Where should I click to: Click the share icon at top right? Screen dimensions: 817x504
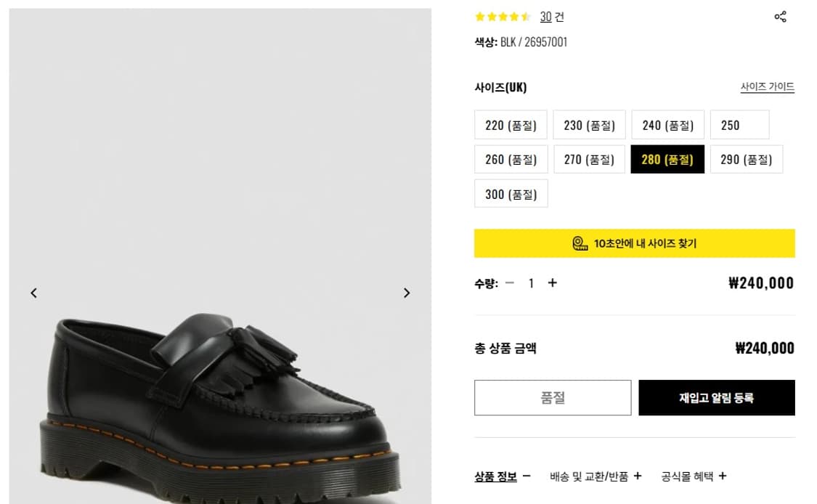(781, 16)
